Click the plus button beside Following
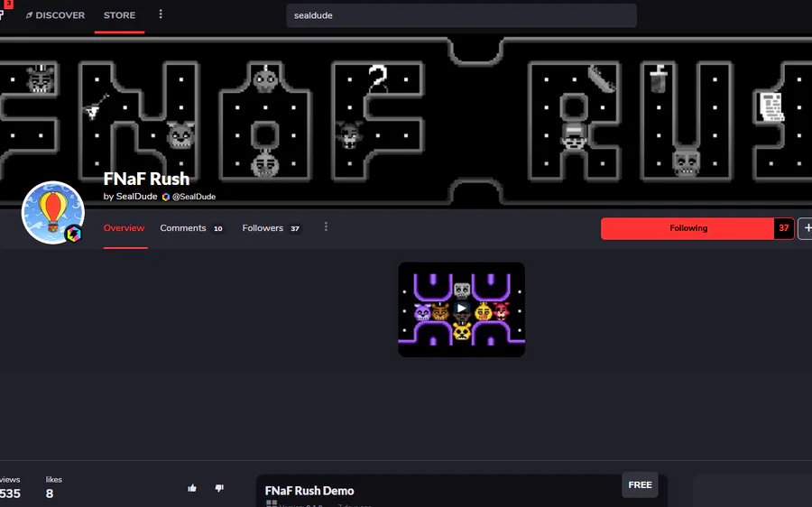This screenshot has width=812, height=507. pos(806,228)
